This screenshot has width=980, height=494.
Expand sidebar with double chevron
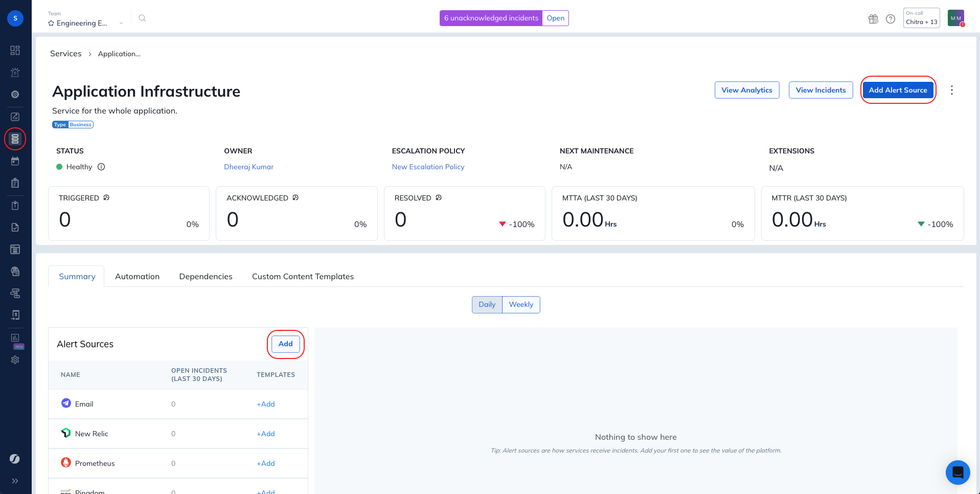(x=15, y=481)
